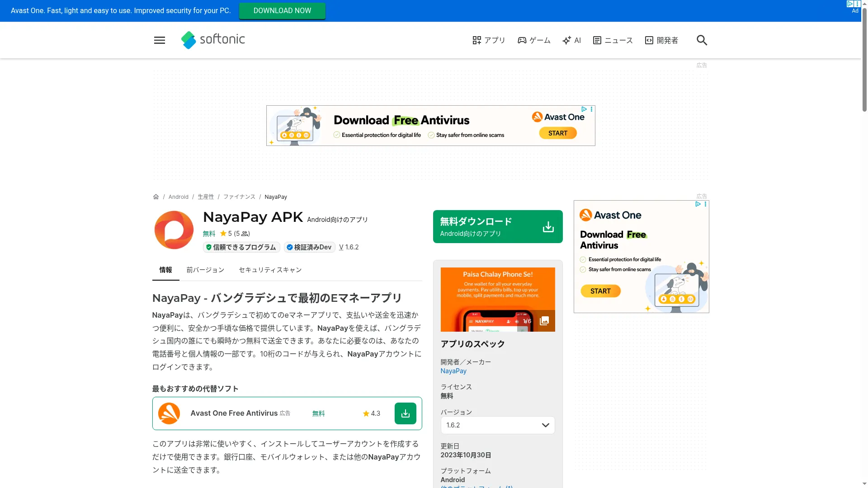This screenshot has height=488, width=868.
Task: Click the Softonic logo
Action: 213,40
